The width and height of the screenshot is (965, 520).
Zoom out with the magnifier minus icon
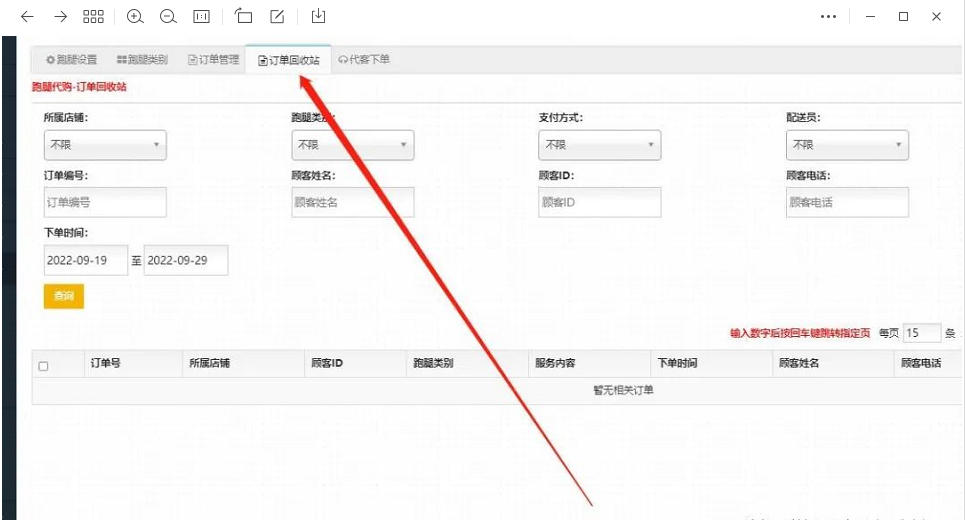pos(168,17)
